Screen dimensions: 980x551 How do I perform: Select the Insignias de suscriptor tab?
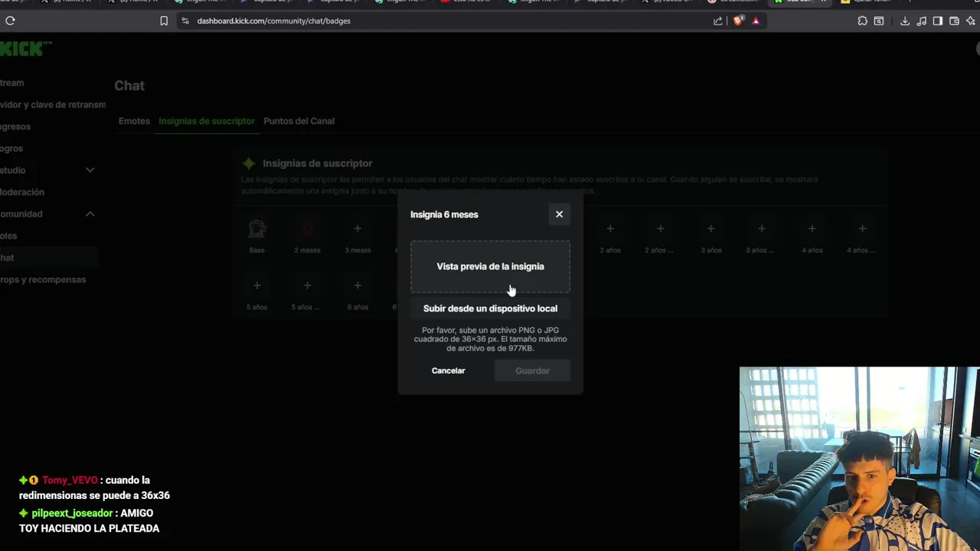tap(207, 121)
